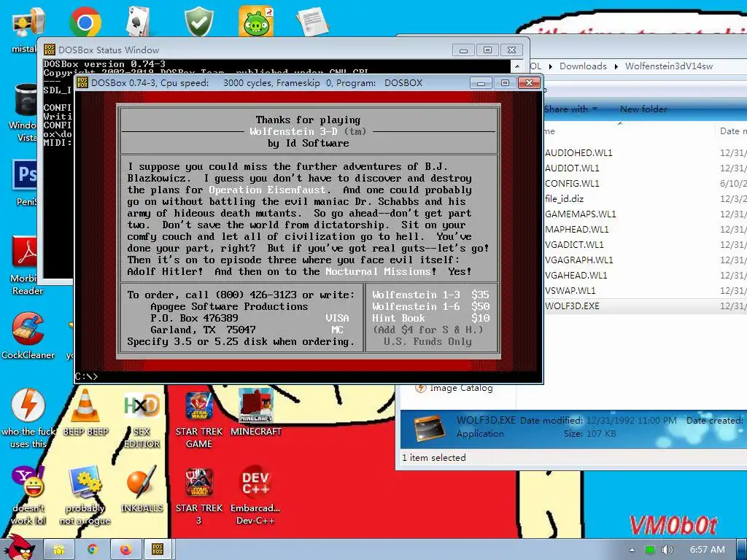The height and width of the screenshot is (560, 747).
Task: Open the Solitaire cards desktop icon
Action: 139,22
